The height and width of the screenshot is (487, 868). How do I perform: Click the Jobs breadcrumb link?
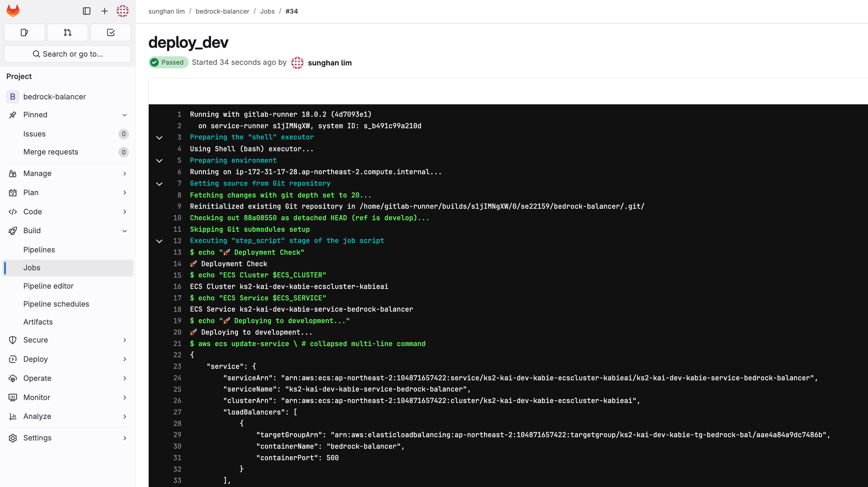[x=267, y=11]
